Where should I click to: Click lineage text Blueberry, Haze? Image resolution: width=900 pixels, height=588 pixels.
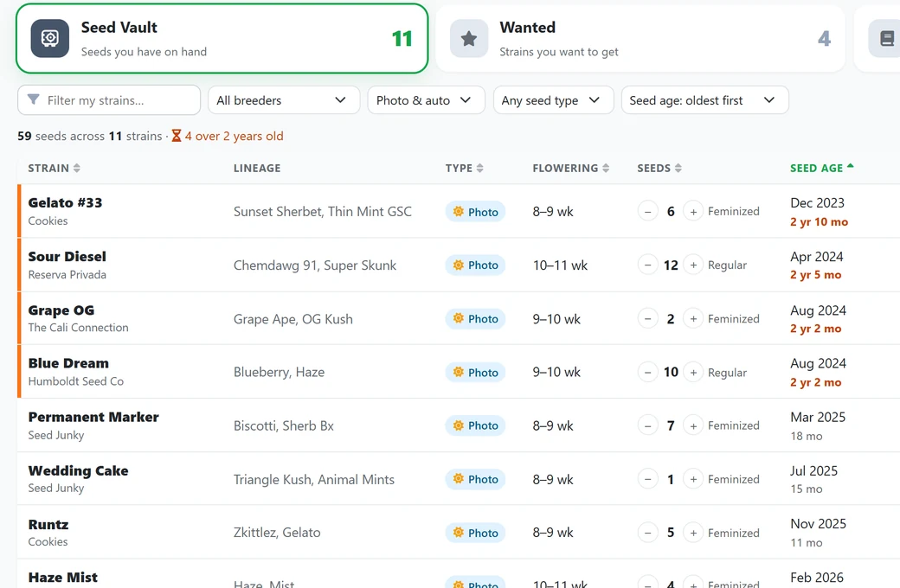pyautogui.click(x=279, y=373)
